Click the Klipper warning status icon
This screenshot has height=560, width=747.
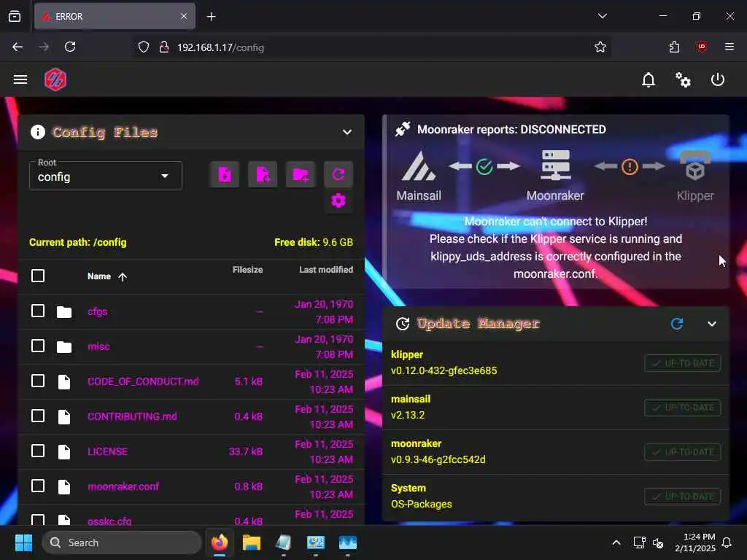tap(630, 167)
